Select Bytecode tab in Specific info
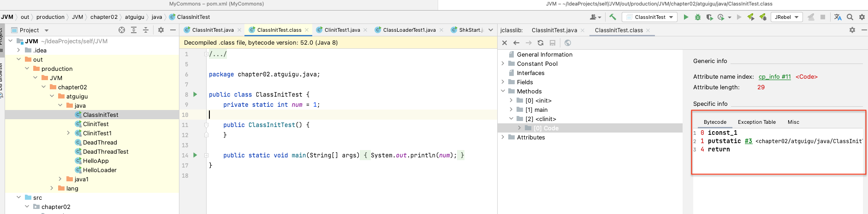This screenshot has height=214, width=868. [x=715, y=122]
